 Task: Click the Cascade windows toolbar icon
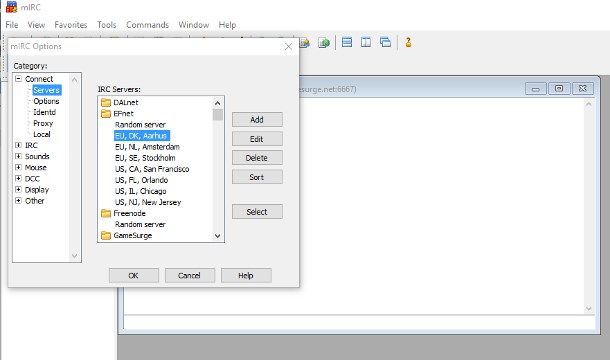(x=385, y=42)
